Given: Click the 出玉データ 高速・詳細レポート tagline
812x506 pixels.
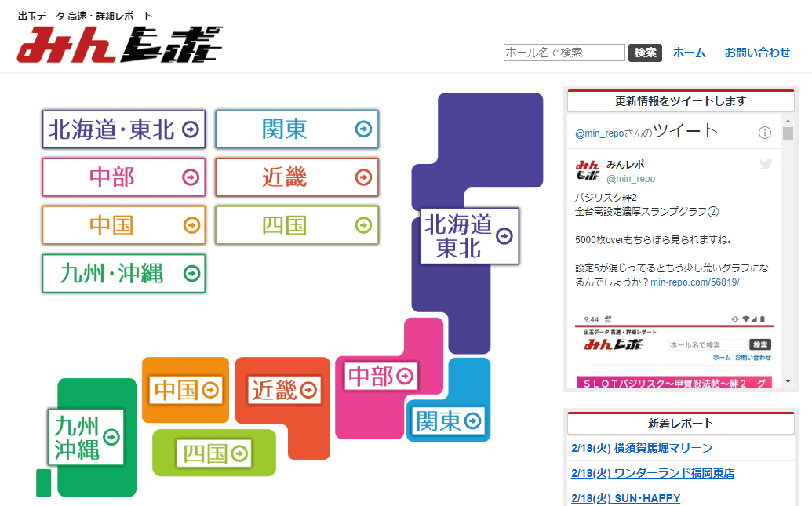Looking at the screenshot, I should pyautogui.click(x=85, y=16).
